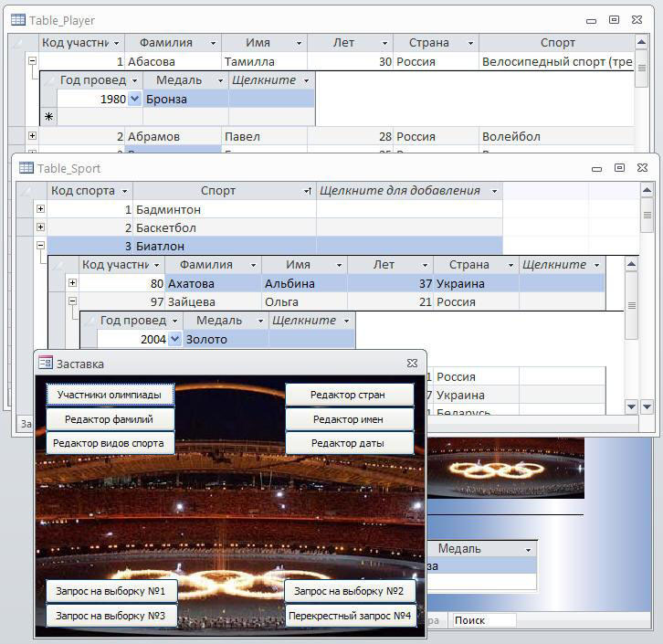Screen dimensions: 663x644
Task: Run Запрос на выборку №1
Action: tap(110, 591)
